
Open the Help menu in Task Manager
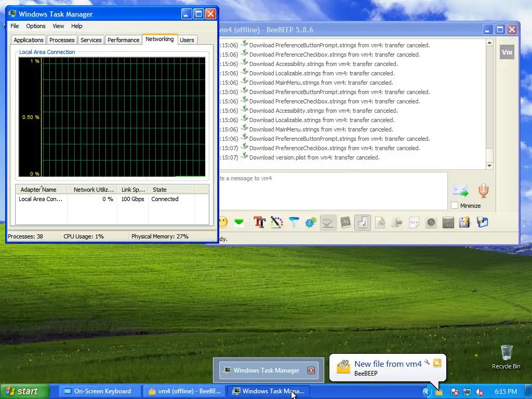pyautogui.click(x=77, y=26)
